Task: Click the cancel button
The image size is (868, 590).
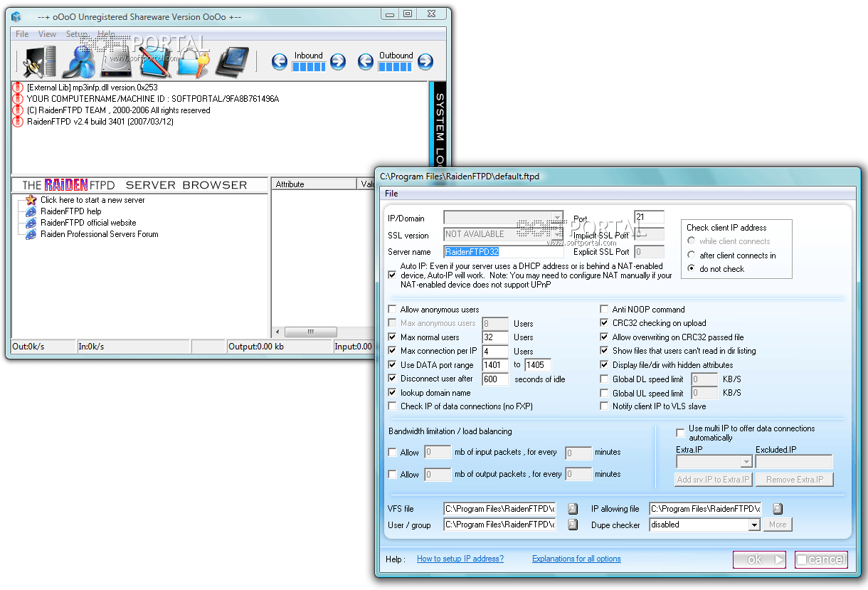Action: coord(821,560)
